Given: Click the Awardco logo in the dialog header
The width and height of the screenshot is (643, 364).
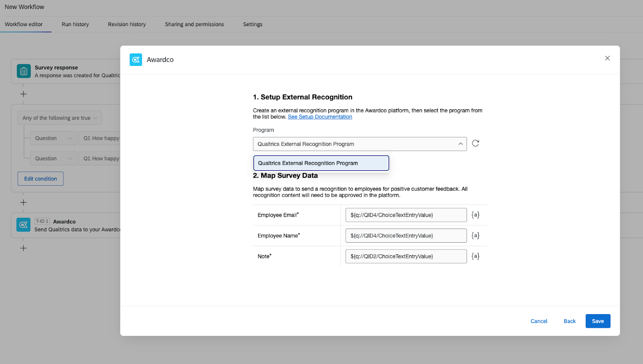Looking at the screenshot, I should coord(136,59).
